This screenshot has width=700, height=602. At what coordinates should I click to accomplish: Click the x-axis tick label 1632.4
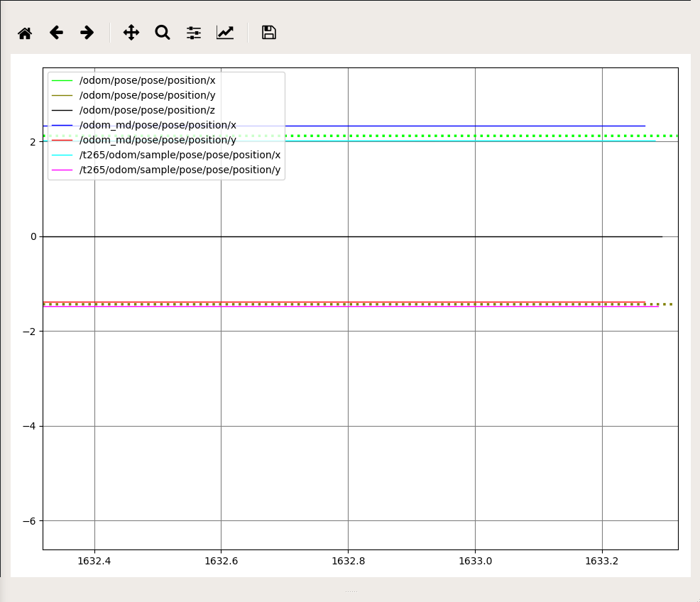tap(94, 561)
